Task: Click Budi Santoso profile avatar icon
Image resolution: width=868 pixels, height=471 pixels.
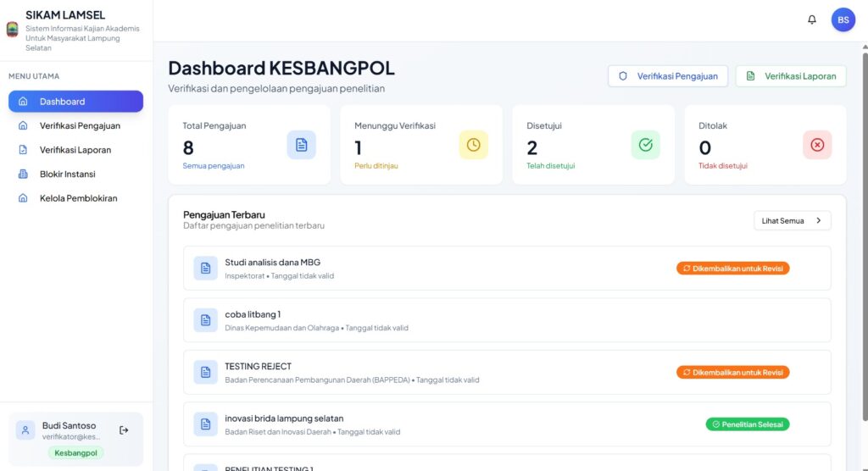Action: 25,430
